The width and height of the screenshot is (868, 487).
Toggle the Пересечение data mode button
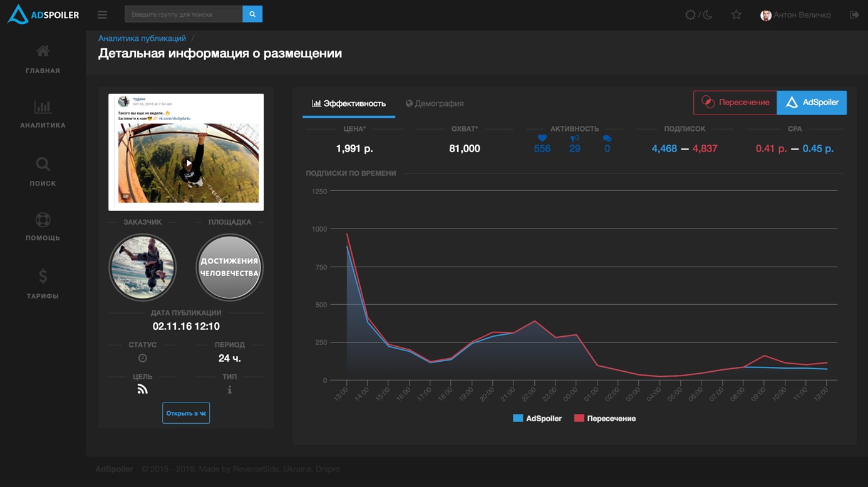pyautogui.click(x=735, y=103)
